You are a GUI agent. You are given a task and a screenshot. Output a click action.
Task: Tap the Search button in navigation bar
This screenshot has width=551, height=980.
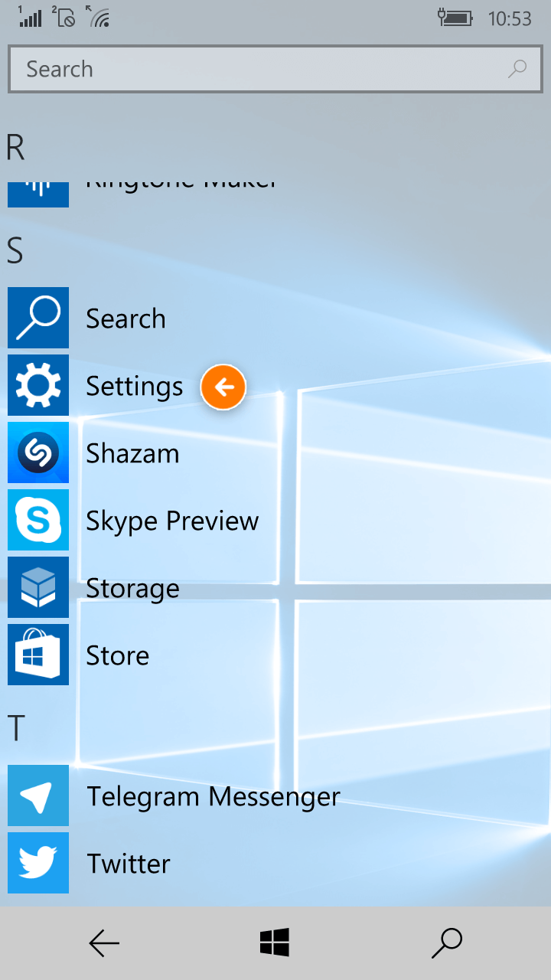click(x=447, y=943)
